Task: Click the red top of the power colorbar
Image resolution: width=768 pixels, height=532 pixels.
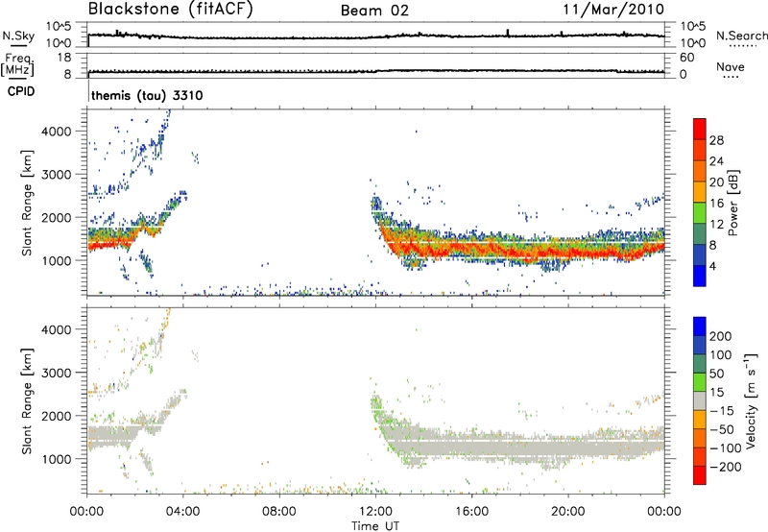Action: (x=700, y=129)
